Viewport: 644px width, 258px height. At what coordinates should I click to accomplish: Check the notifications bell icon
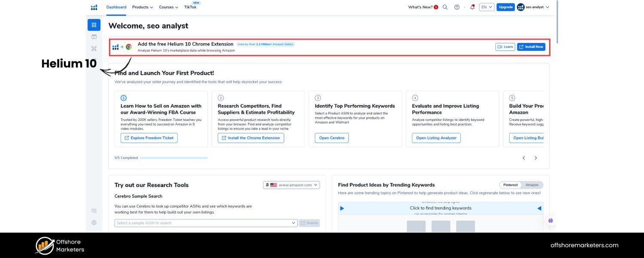472,7
